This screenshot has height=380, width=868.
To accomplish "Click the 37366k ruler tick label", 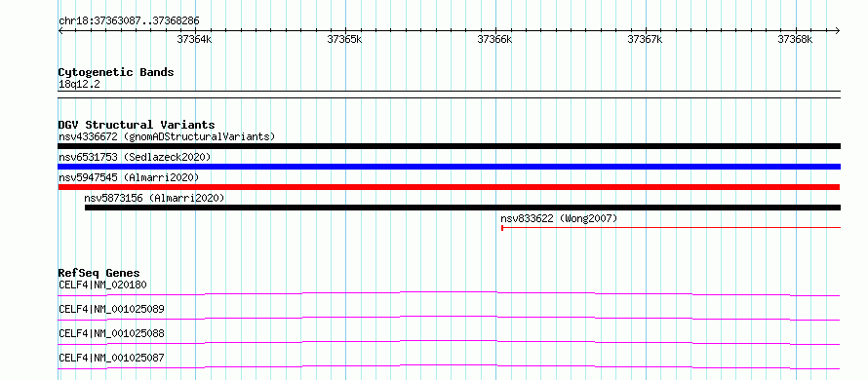I will pos(494,39).
